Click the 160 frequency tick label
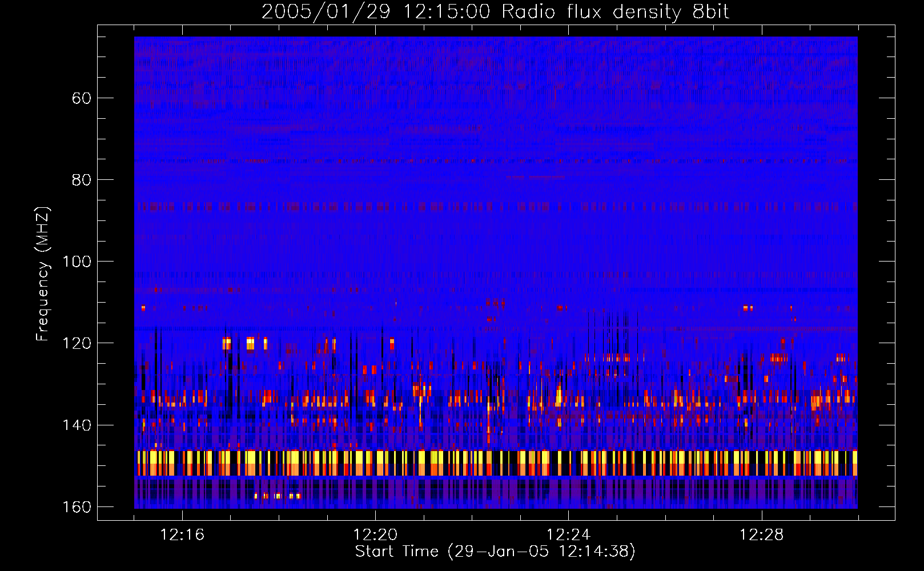The width and height of the screenshot is (924, 571). (77, 507)
